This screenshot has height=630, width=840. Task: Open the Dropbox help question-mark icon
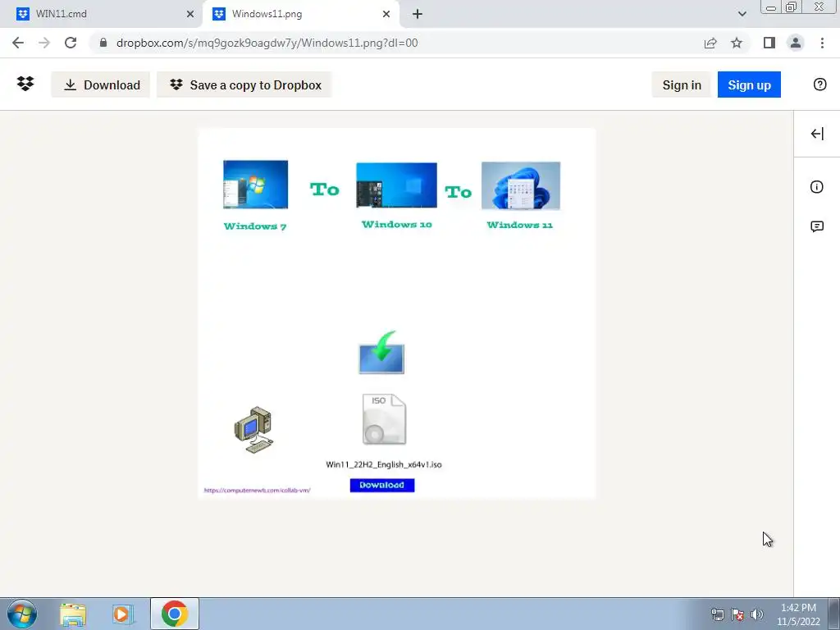coord(819,84)
